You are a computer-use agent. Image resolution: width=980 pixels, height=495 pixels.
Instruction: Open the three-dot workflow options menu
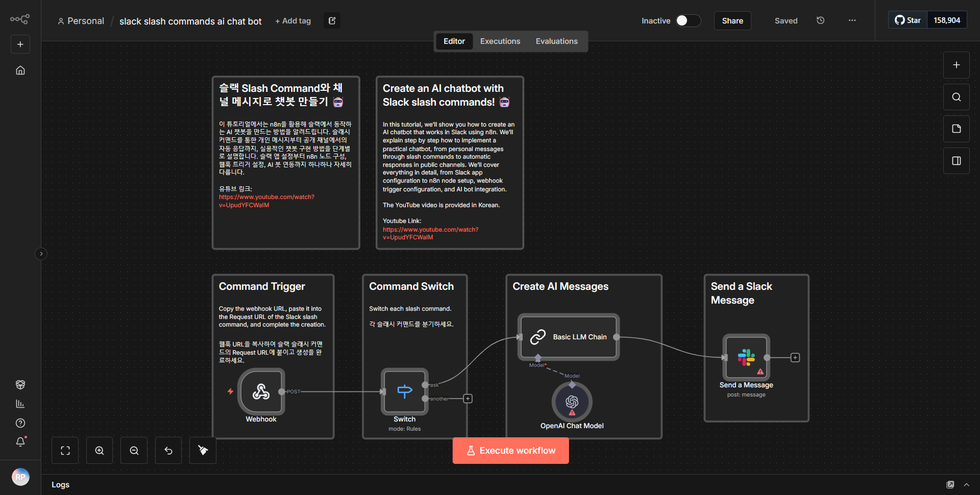tap(852, 20)
